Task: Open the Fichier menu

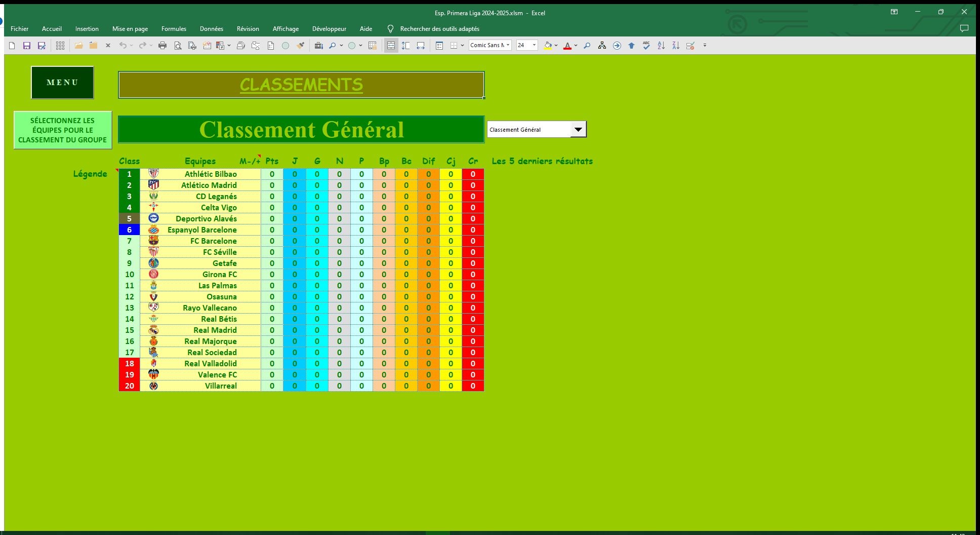Action: [19, 29]
